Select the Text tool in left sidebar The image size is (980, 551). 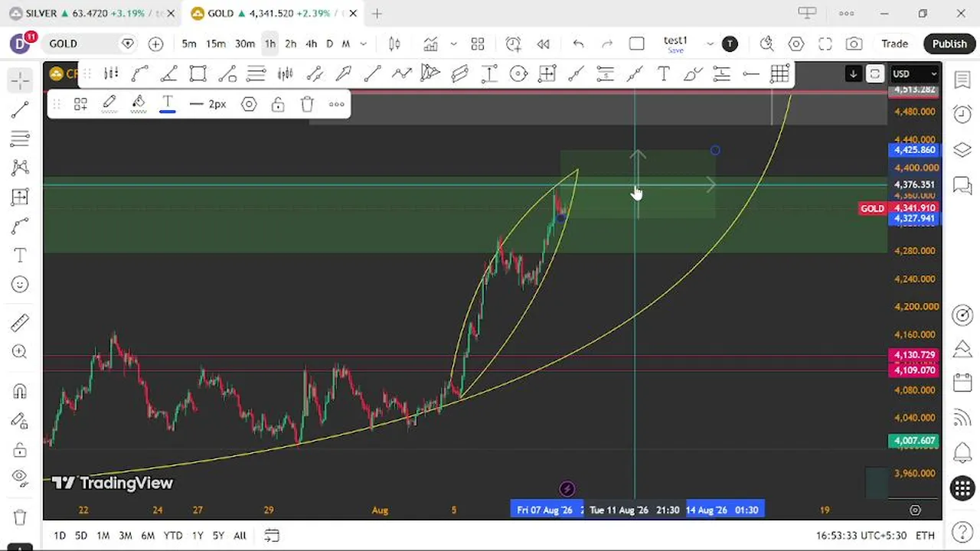(x=21, y=255)
